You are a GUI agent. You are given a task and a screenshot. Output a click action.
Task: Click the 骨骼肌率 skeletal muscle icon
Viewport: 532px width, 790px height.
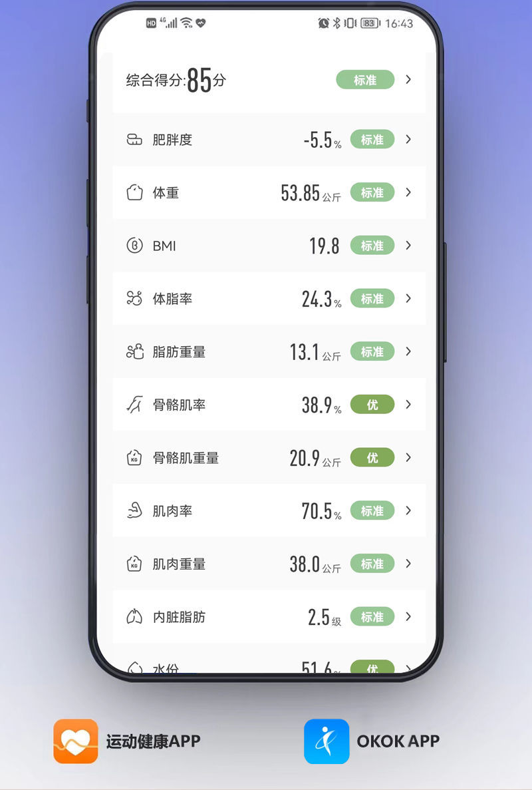tap(134, 405)
